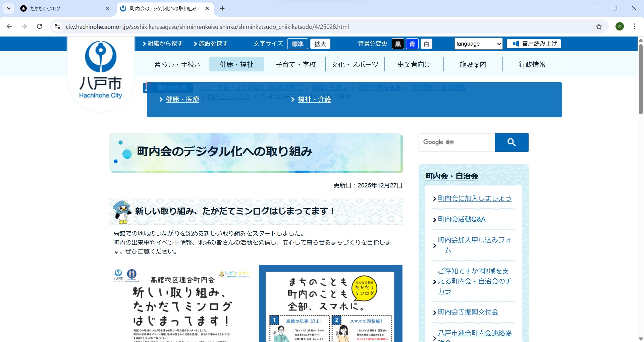
Task: Open Chrome three-dot menu
Action: click(635, 26)
